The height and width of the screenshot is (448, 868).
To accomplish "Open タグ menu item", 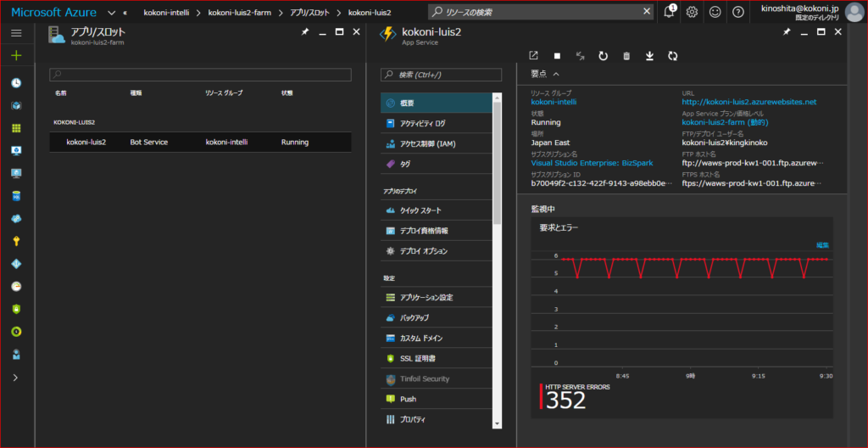I will [x=437, y=164].
